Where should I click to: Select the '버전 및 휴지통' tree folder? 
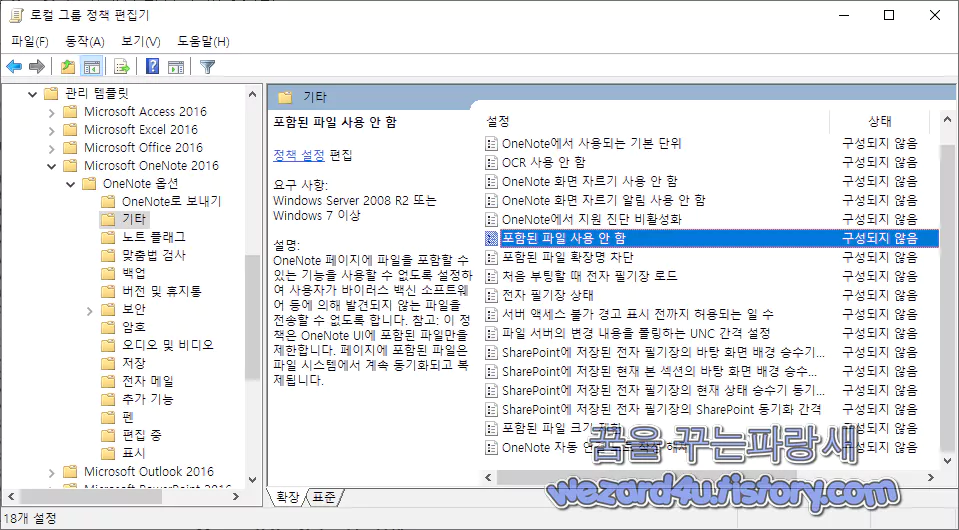(x=161, y=291)
